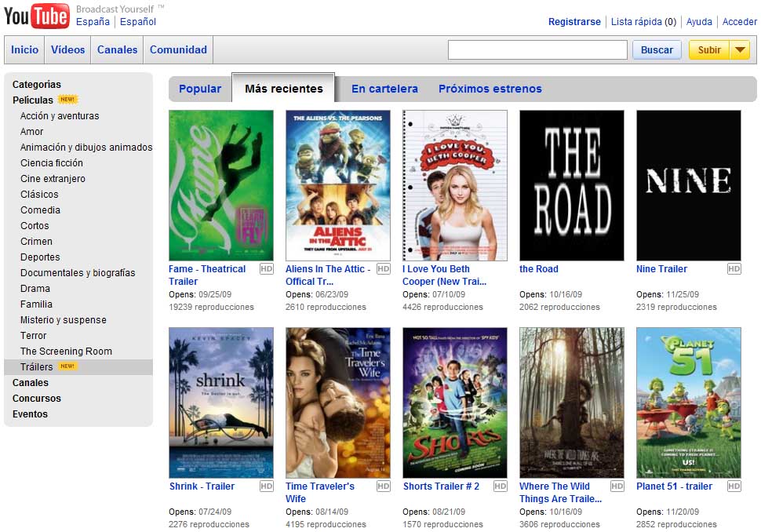Image resolution: width=761 pixels, height=532 pixels.
Task: Click the HD badge beside Planet 51 trailer
Action: (734, 486)
